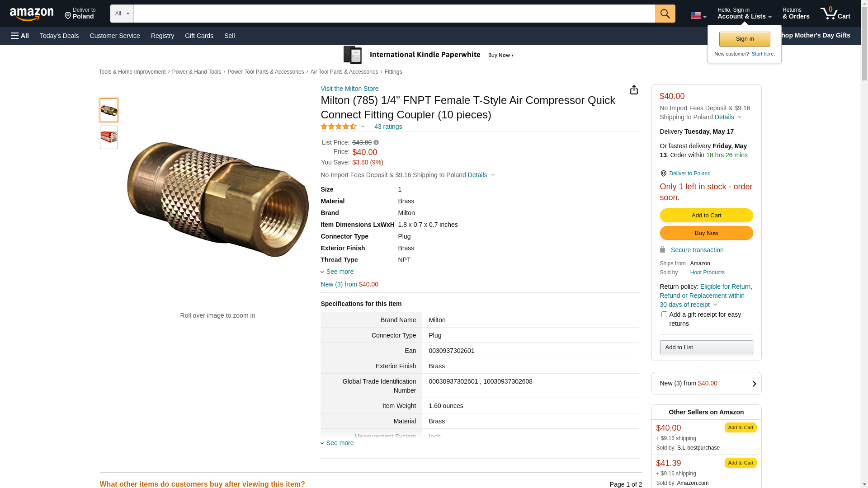Image resolution: width=868 pixels, height=488 pixels.
Task: Open the All hamburger menu
Action: [x=20, y=36]
